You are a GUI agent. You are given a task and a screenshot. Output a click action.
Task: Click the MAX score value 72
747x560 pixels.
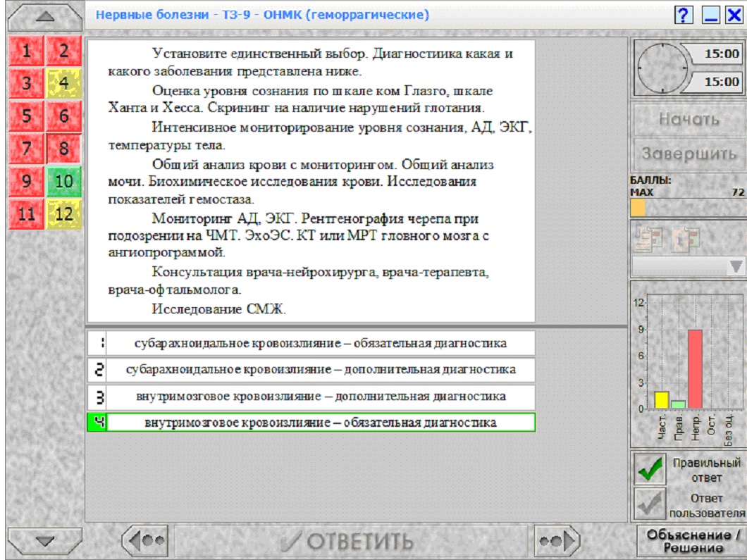738,192
